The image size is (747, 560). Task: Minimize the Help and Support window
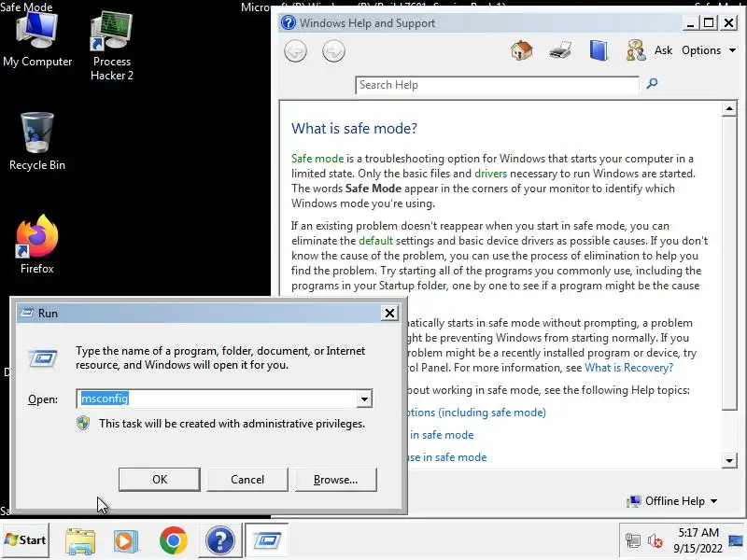(x=690, y=22)
